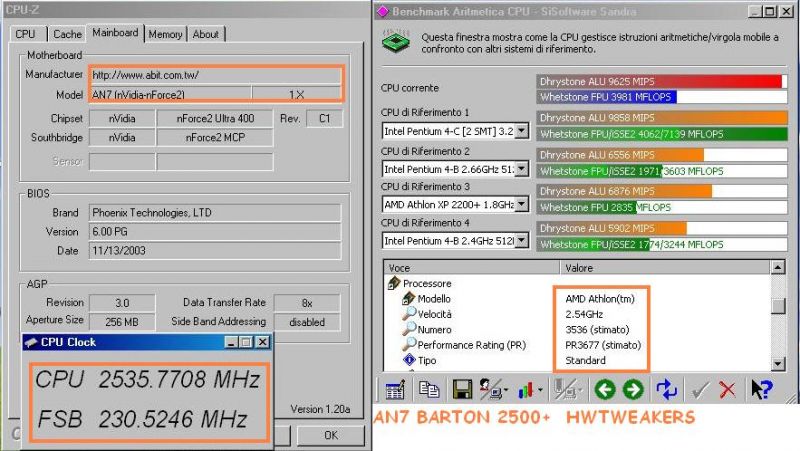The width and height of the screenshot is (800, 451).
Task: Click the FSB 230.5246 MHz reading
Action: pyautogui.click(x=142, y=419)
